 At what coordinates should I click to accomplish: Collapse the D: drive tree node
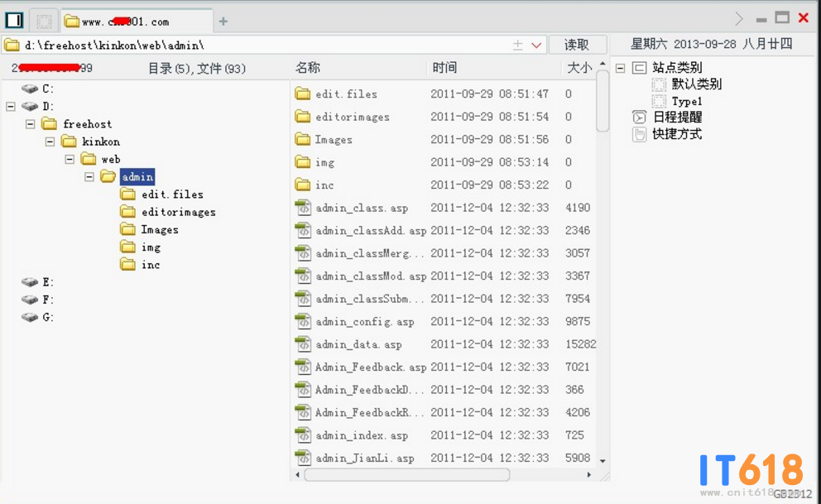pyautogui.click(x=11, y=106)
